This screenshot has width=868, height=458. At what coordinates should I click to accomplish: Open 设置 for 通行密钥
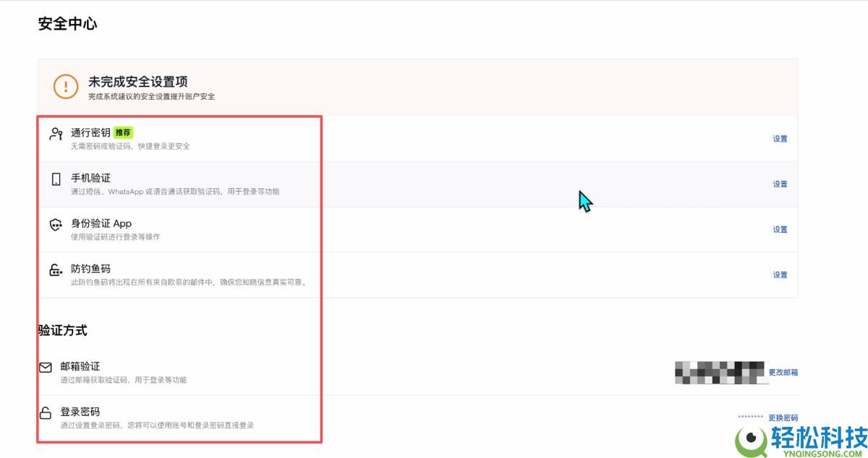(780, 139)
